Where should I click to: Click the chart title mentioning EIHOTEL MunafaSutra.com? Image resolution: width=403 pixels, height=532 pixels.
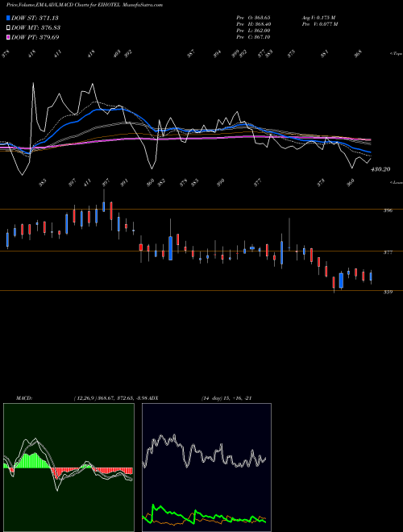(x=85, y=5)
